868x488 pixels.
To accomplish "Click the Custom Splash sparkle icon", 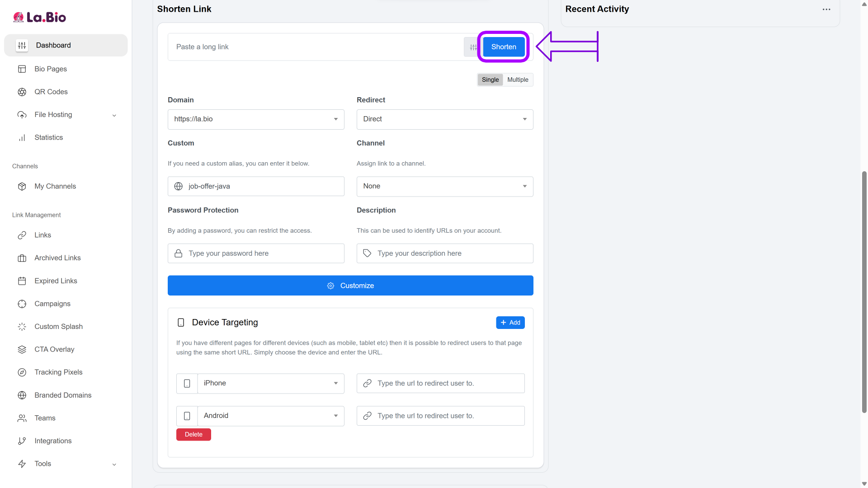I will pyautogui.click(x=22, y=327).
